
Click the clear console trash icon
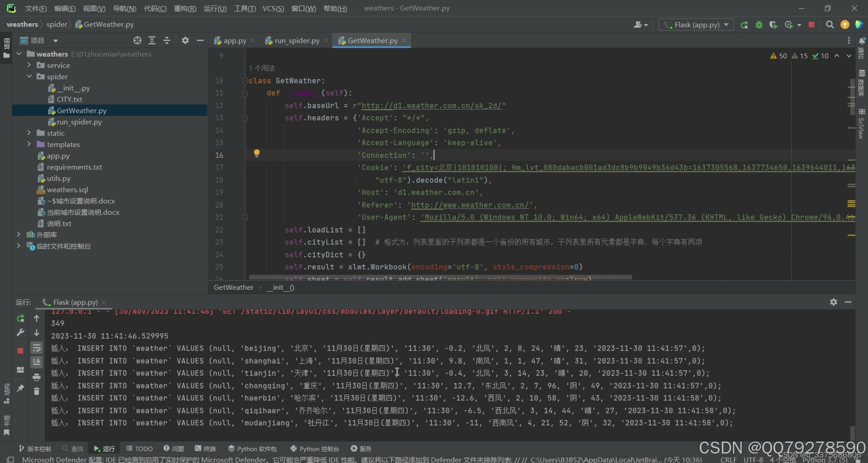[x=36, y=391]
